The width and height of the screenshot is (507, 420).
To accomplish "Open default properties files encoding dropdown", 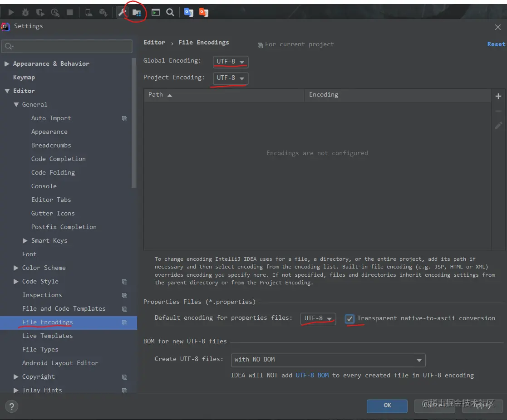I will 318,318.
